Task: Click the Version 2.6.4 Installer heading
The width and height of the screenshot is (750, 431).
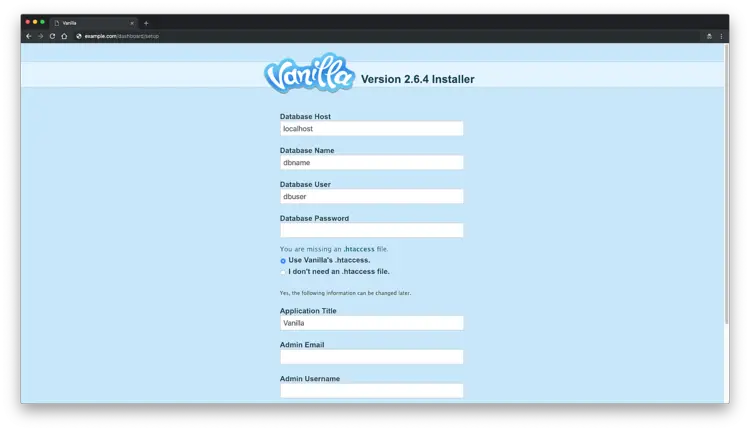Action: [418, 79]
